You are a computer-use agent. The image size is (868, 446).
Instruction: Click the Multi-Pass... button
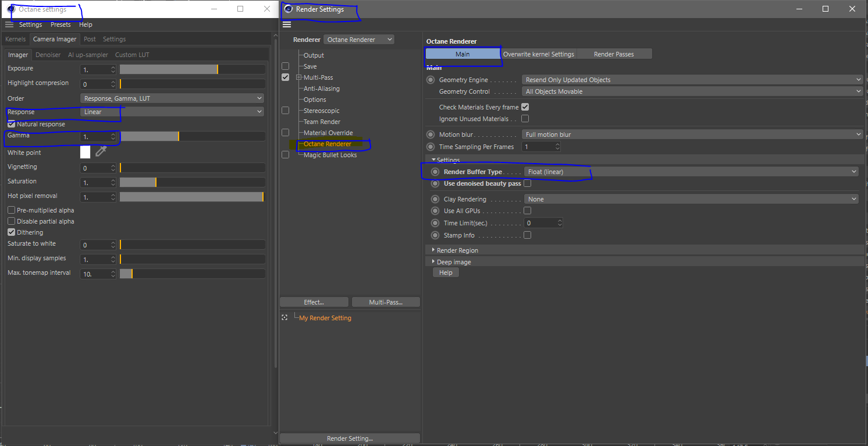[x=386, y=302]
